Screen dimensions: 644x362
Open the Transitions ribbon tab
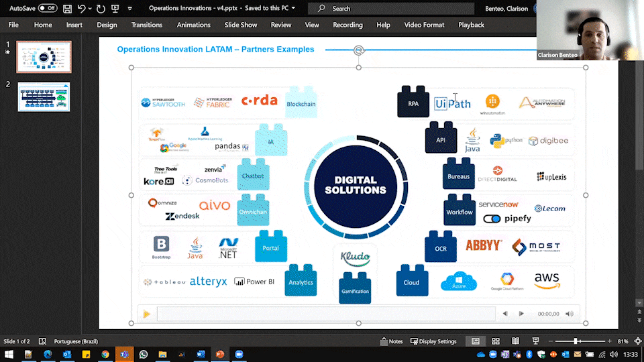click(147, 25)
